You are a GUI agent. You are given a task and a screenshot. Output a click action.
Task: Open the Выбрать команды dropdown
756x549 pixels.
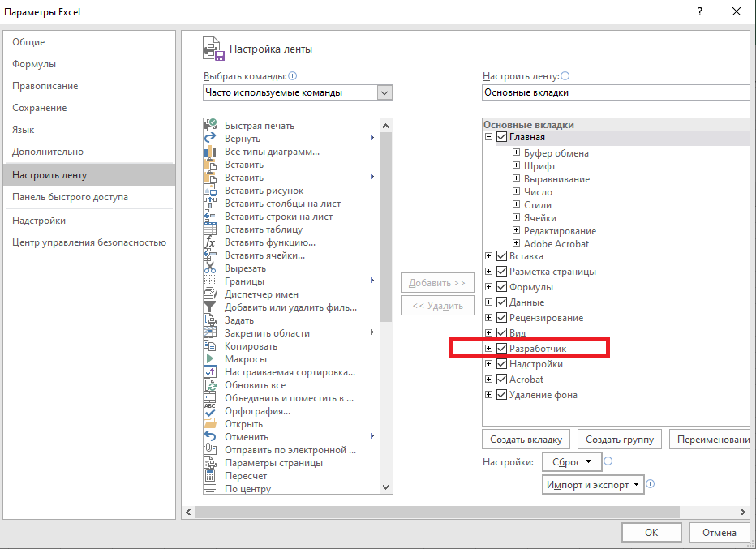(x=384, y=92)
